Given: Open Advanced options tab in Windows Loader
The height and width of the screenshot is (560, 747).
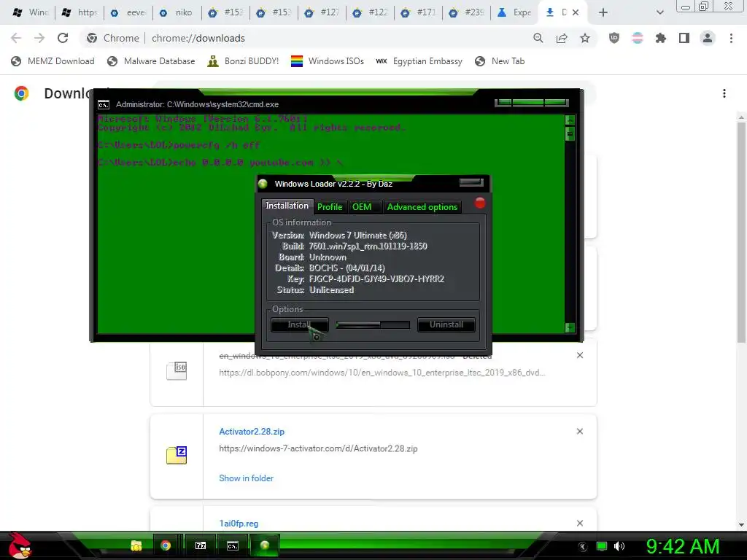Looking at the screenshot, I should tap(422, 206).
